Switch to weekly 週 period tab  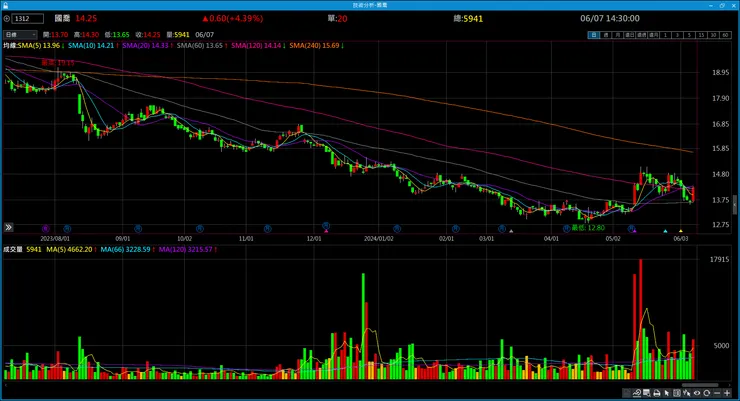coord(605,35)
